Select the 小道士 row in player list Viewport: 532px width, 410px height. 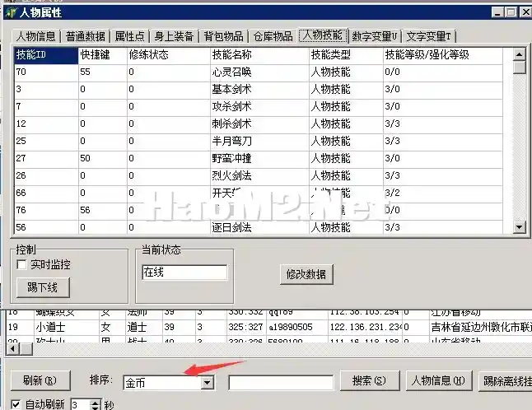(x=268, y=327)
